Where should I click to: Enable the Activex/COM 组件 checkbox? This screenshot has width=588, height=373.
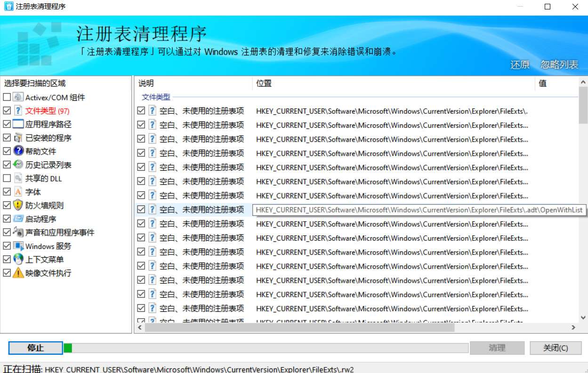coord(7,97)
